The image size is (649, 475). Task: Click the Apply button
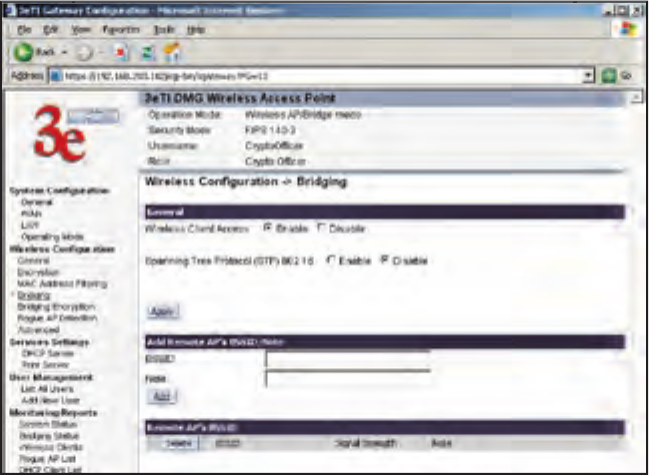[163, 312]
